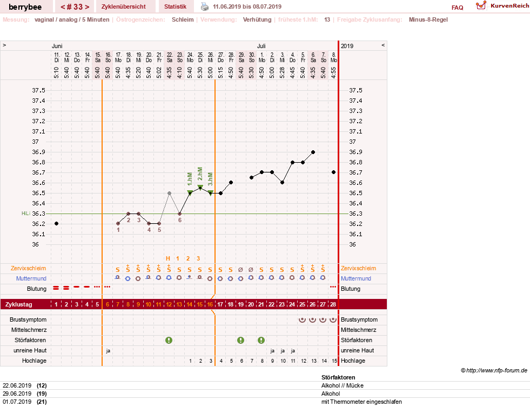Click the Blutung marker on cycle day 1
Image resolution: width=530 pixels, height=420 pixels.
coord(56,288)
